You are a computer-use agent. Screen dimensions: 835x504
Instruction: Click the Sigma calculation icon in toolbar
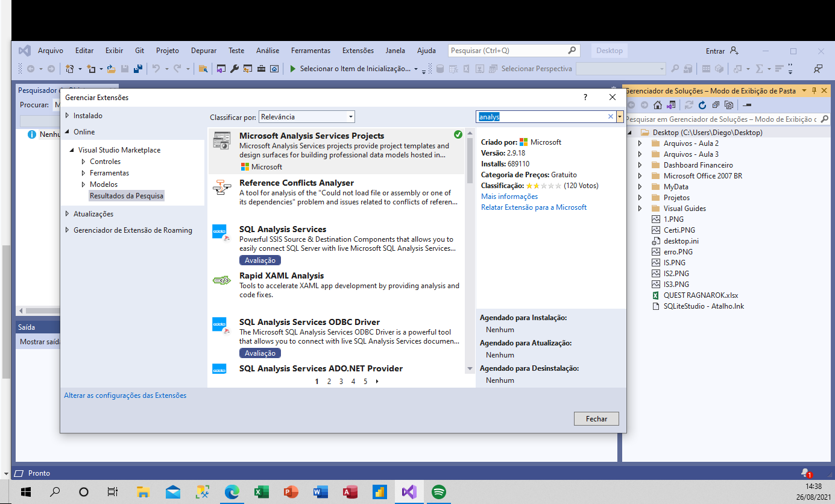[x=760, y=69]
